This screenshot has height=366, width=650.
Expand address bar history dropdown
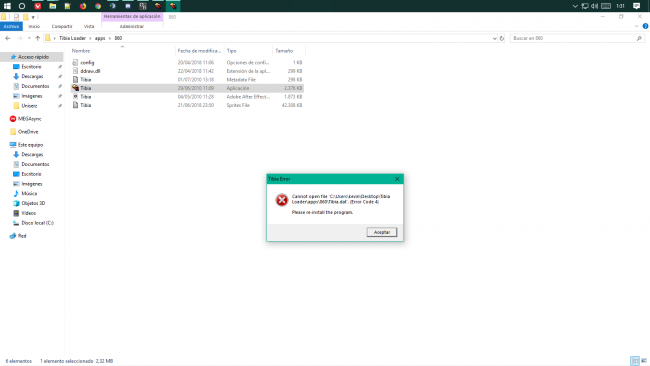pos(494,38)
